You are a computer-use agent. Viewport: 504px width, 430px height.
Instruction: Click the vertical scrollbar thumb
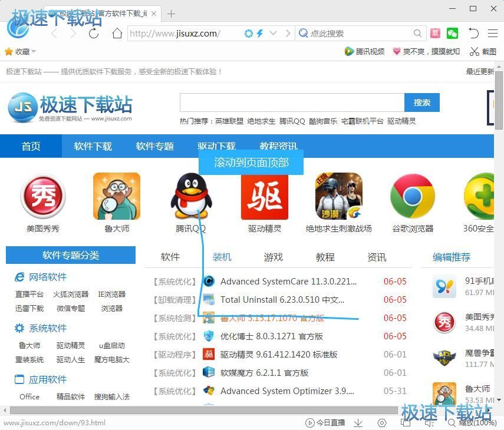(x=499, y=100)
